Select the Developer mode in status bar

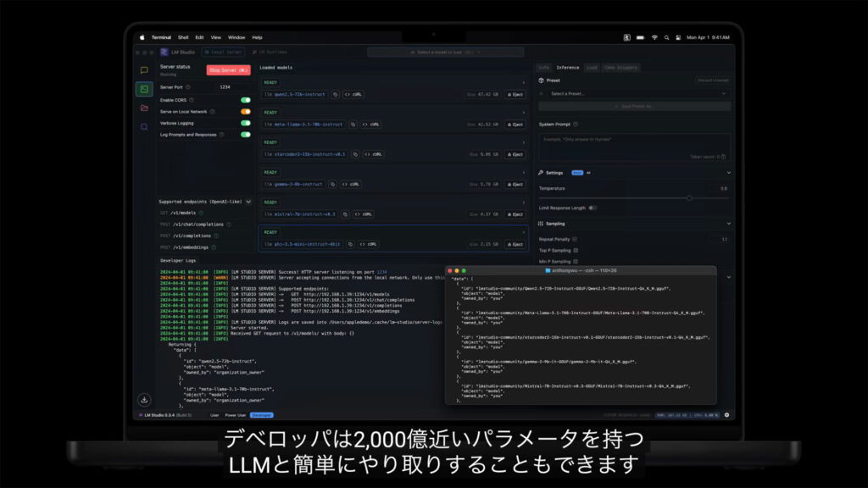[261, 415]
